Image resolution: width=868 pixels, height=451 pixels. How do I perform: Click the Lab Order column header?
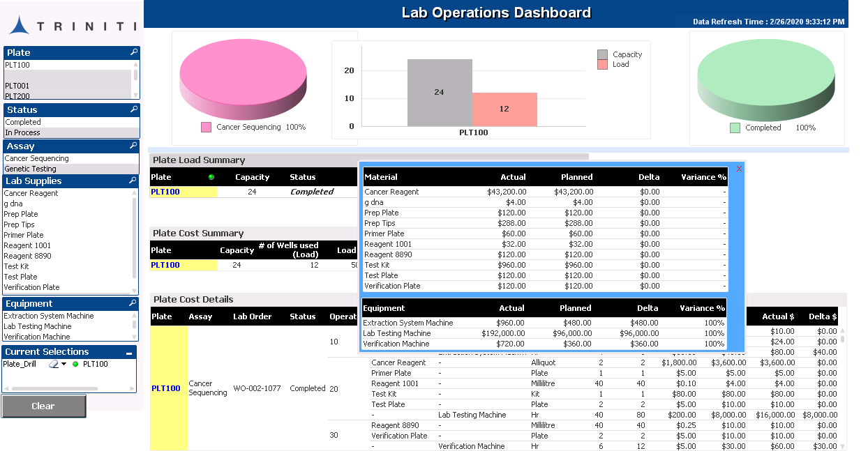coord(252,316)
